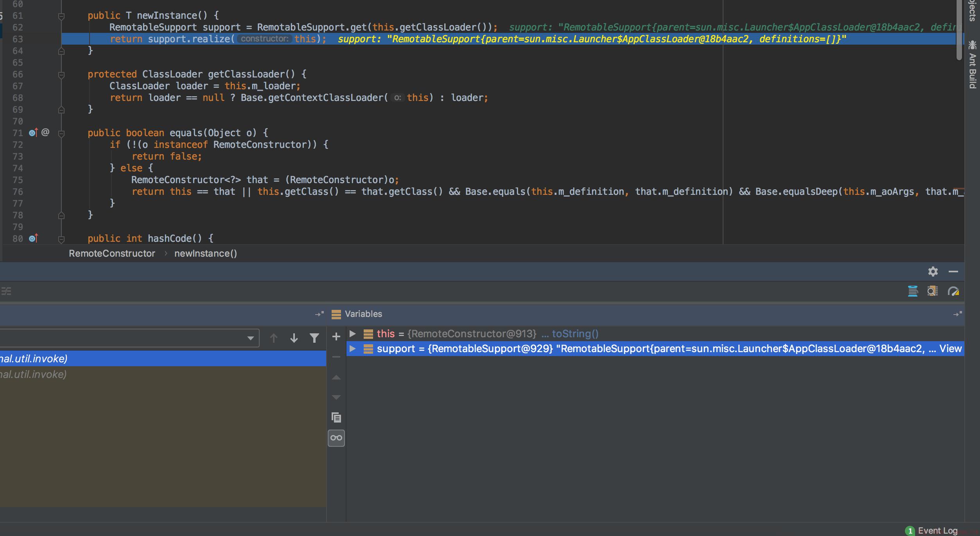Click override gutter icon on line 80
Screen dimensions: 980x536
[x=33, y=238]
